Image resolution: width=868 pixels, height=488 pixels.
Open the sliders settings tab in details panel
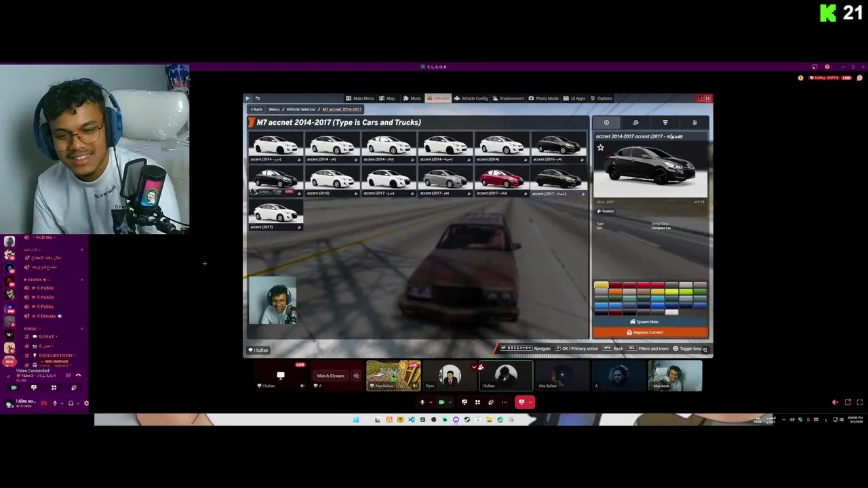(694, 123)
